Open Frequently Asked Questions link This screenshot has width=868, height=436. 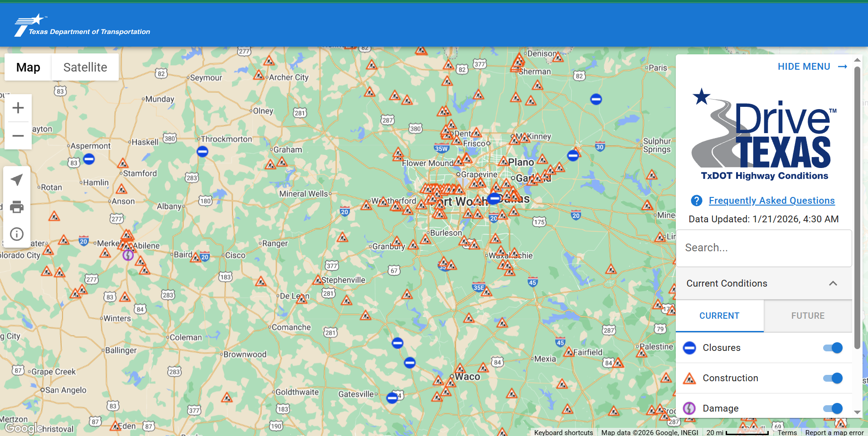click(771, 201)
